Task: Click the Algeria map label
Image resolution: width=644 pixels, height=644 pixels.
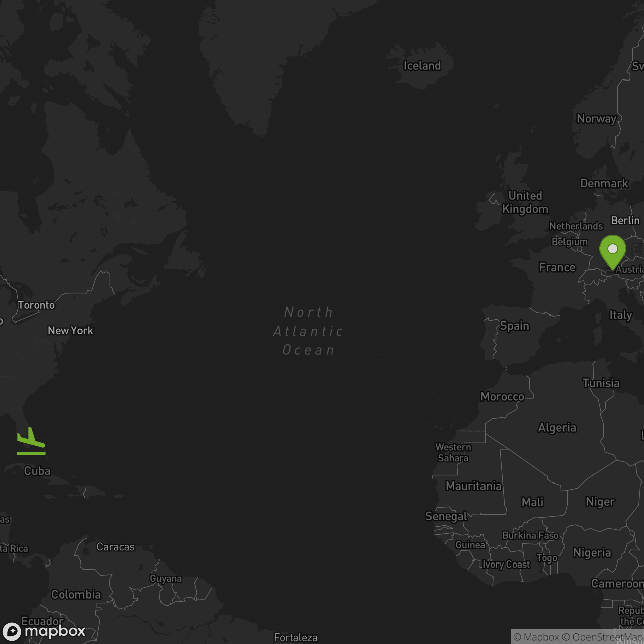Action: (x=557, y=428)
